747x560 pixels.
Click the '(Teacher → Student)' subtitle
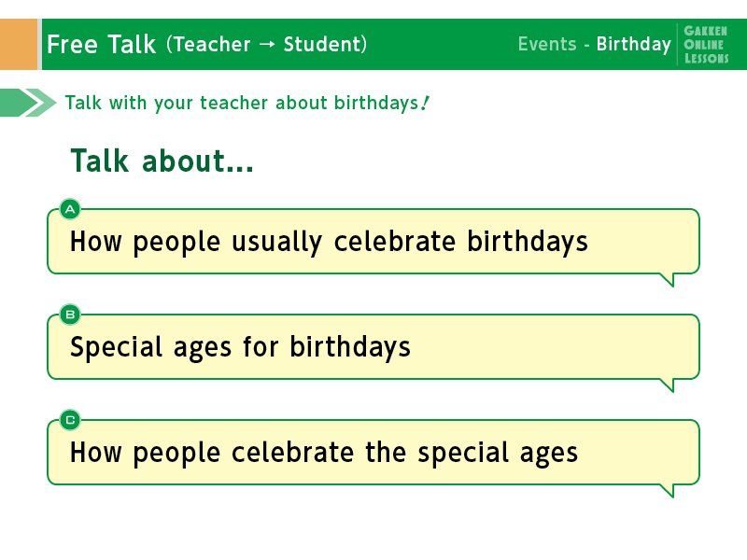coord(267,44)
